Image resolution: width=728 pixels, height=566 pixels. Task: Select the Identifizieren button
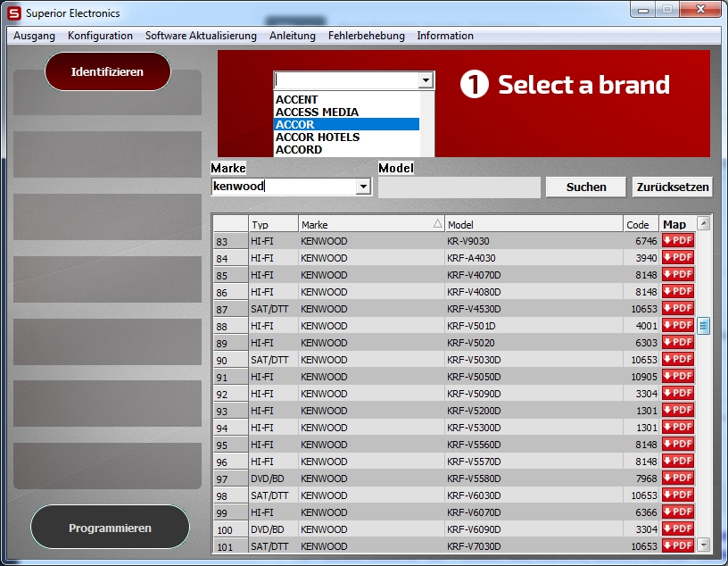click(107, 71)
